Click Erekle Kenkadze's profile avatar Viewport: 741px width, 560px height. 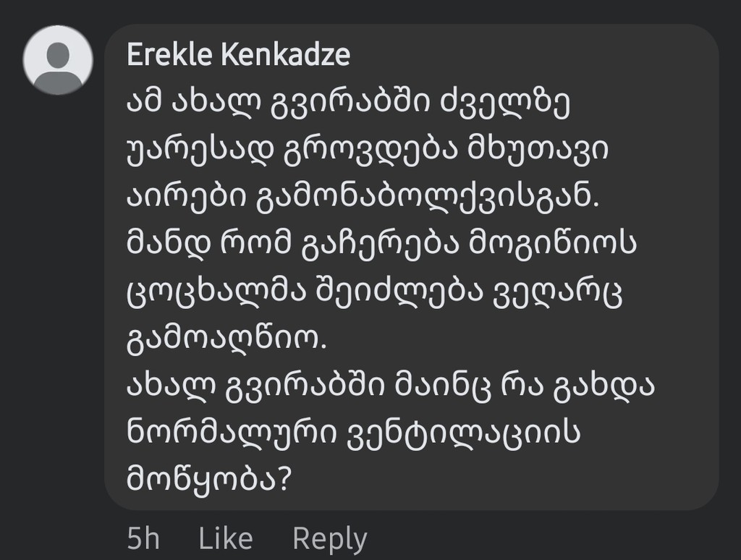[x=58, y=60]
